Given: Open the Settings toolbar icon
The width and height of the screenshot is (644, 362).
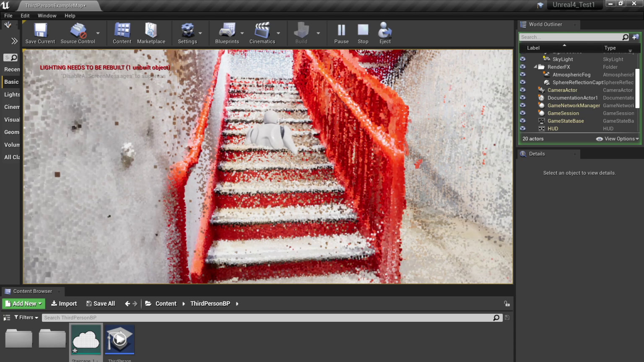Looking at the screenshot, I should pyautogui.click(x=187, y=33).
